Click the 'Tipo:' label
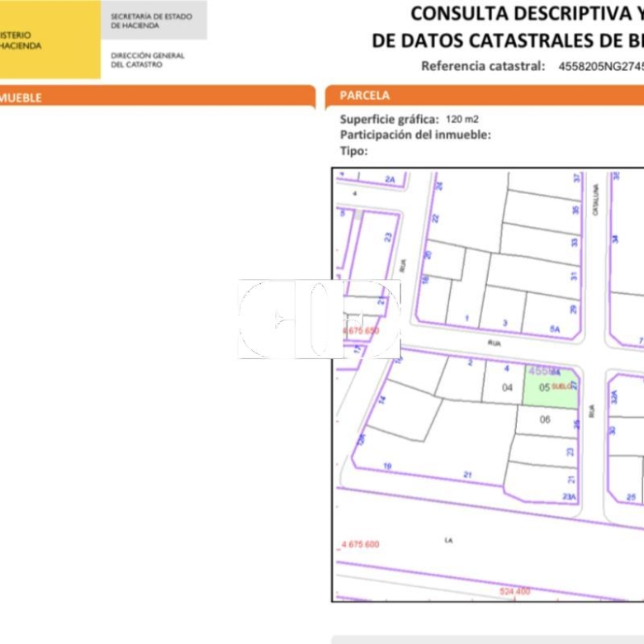This screenshot has height=644, width=644. click(353, 151)
